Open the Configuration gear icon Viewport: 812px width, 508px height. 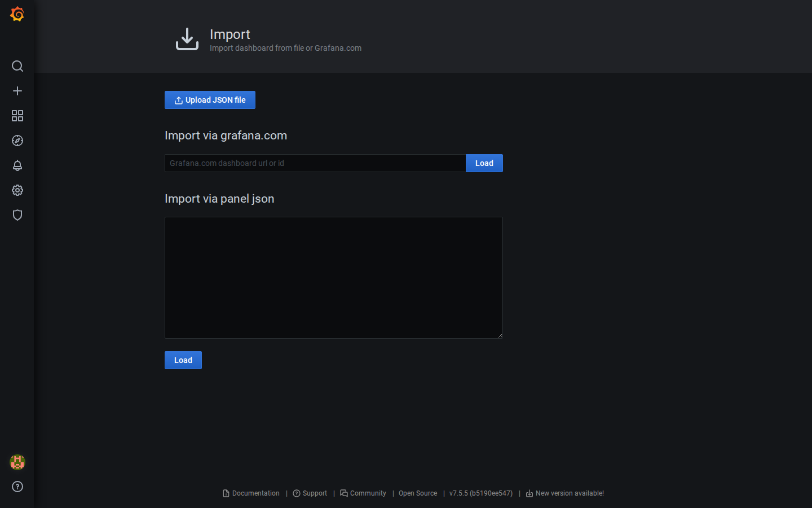click(x=17, y=190)
